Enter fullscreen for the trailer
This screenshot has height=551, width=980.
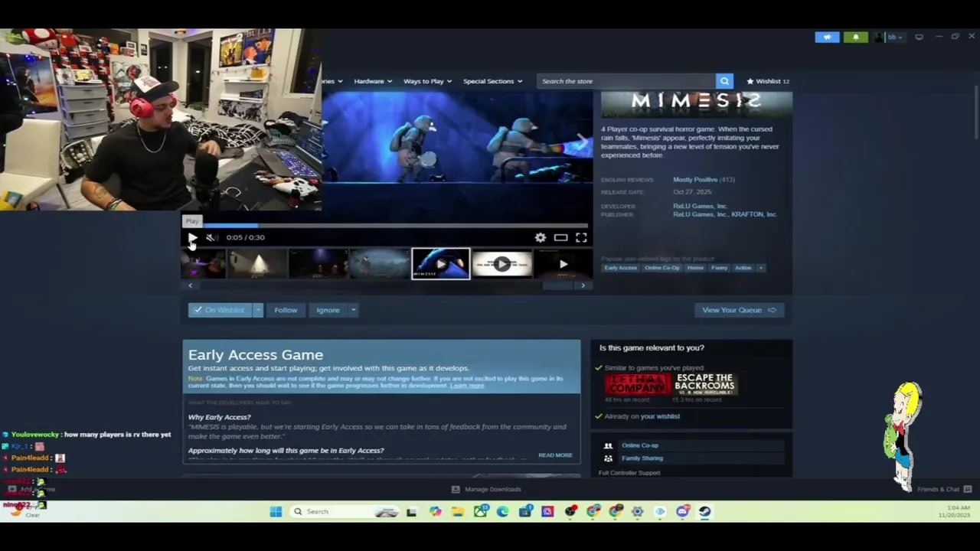click(x=581, y=238)
